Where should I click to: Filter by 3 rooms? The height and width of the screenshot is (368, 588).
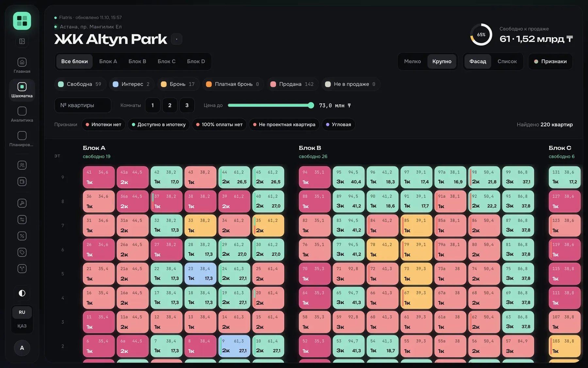pos(187,105)
